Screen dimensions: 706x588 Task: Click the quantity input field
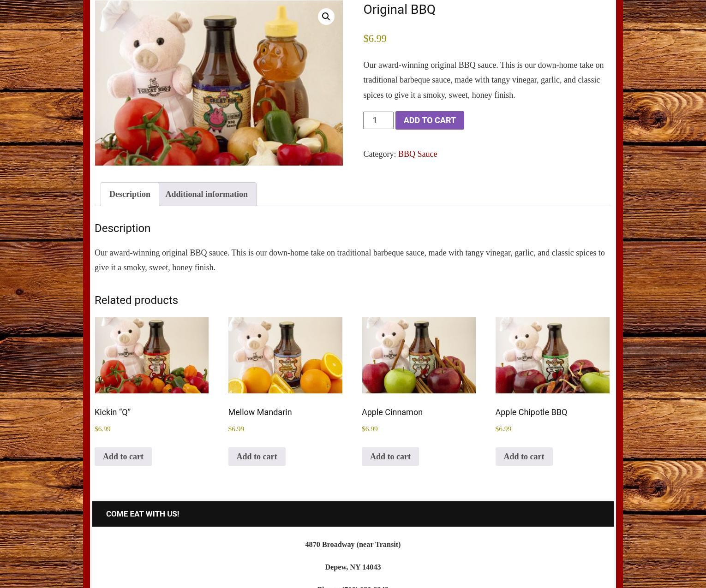[x=378, y=120]
